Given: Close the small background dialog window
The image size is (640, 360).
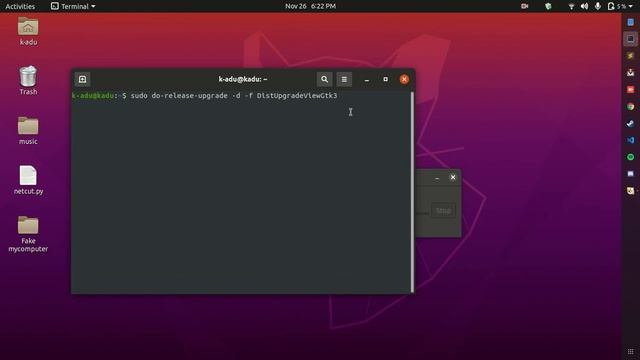Looking at the screenshot, I should click(x=453, y=177).
